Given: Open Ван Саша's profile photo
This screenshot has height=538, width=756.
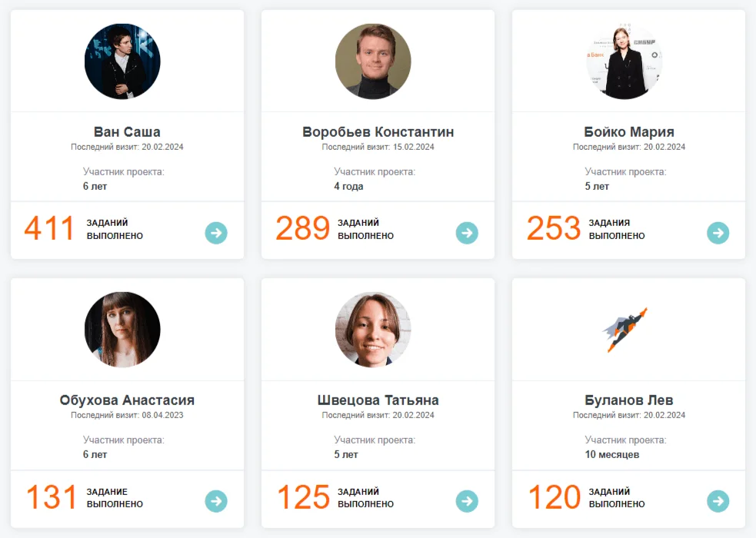Looking at the screenshot, I should click(122, 61).
